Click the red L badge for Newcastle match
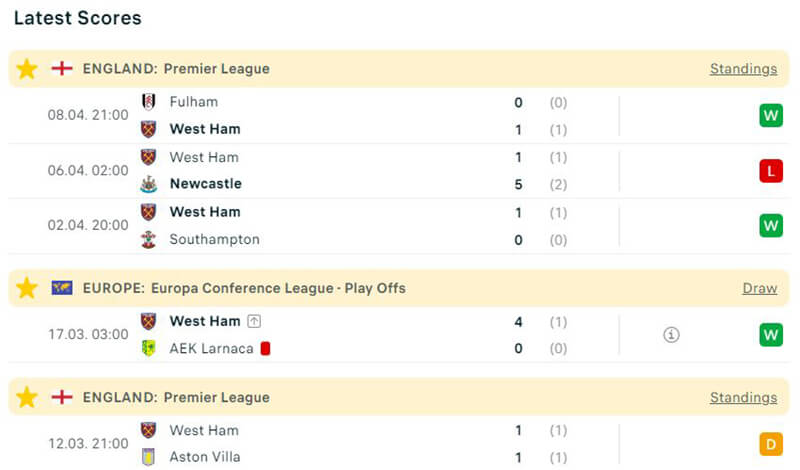This screenshot has width=800, height=470. click(x=770, y=171)
